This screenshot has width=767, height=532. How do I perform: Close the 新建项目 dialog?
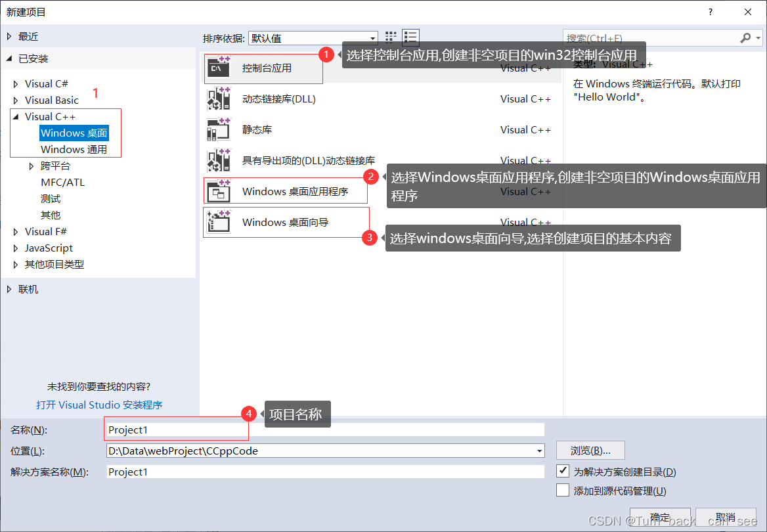[x=747, y=12]
